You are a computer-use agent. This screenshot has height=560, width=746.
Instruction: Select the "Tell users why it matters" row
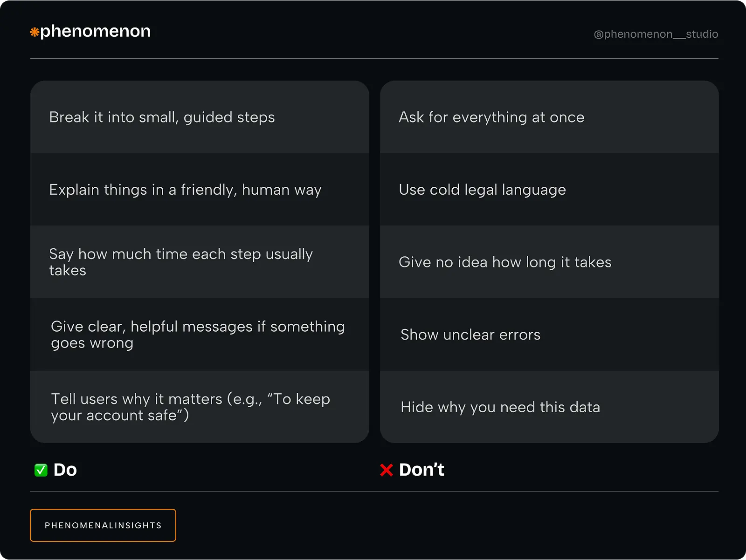[190, 407]
